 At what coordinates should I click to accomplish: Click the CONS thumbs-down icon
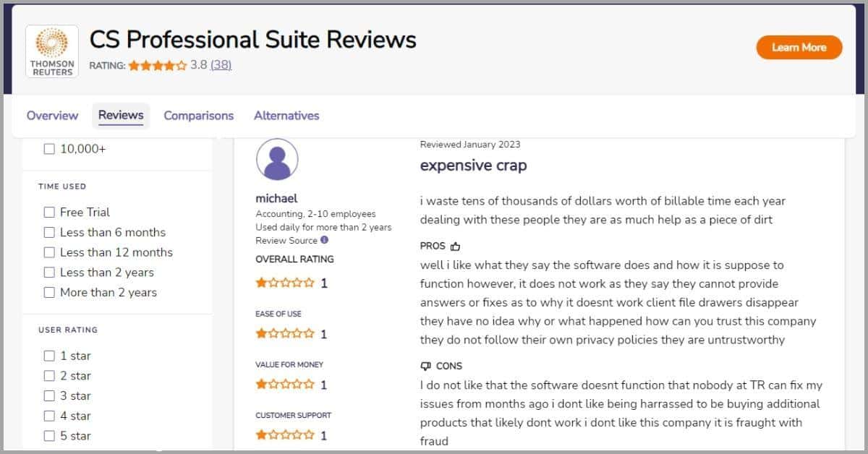pos(426,366)
